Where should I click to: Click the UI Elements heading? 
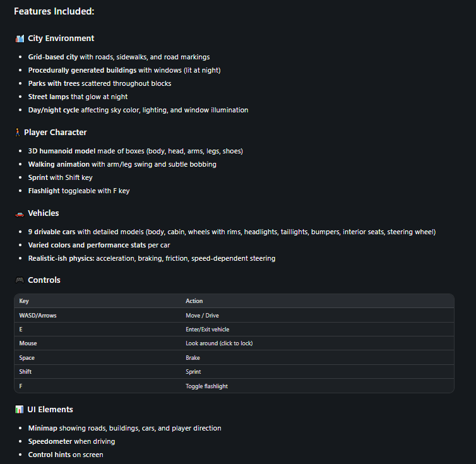tap(50, 409)
